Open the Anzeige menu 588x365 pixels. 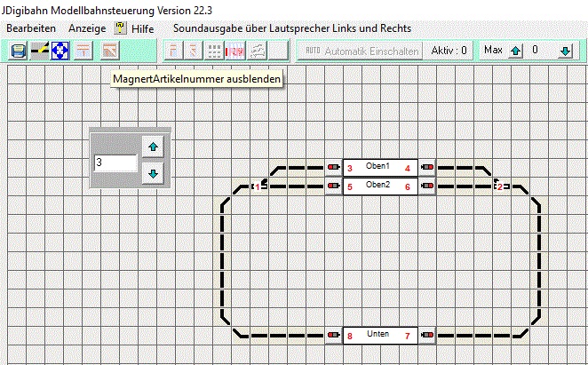(87, 28)
